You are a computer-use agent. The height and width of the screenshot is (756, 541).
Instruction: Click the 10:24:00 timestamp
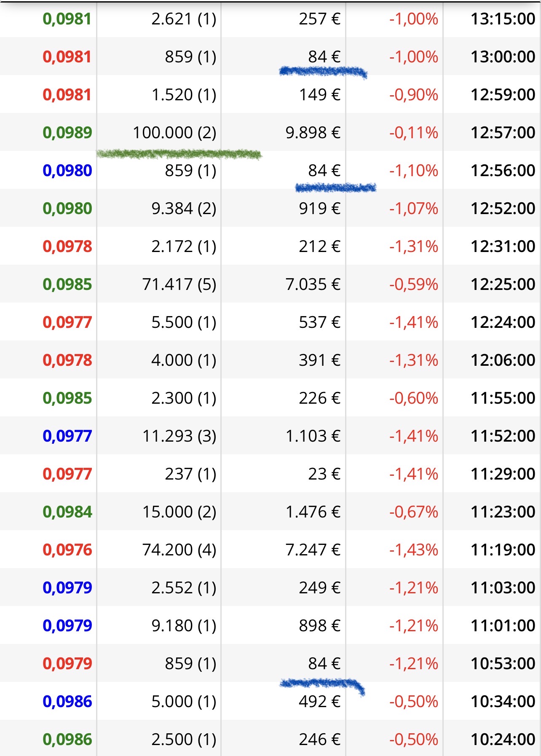coord(503,740)
